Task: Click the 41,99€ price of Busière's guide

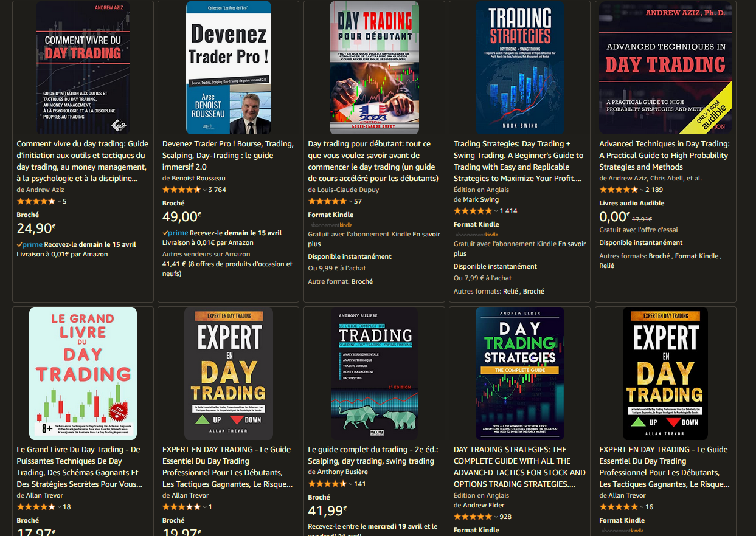Action: tap(327, 510)
